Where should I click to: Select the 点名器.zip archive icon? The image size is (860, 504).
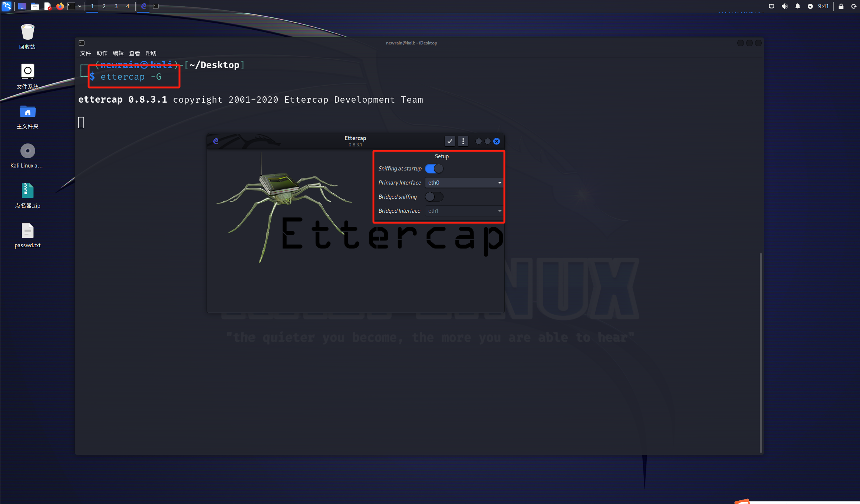click(27, 196)
